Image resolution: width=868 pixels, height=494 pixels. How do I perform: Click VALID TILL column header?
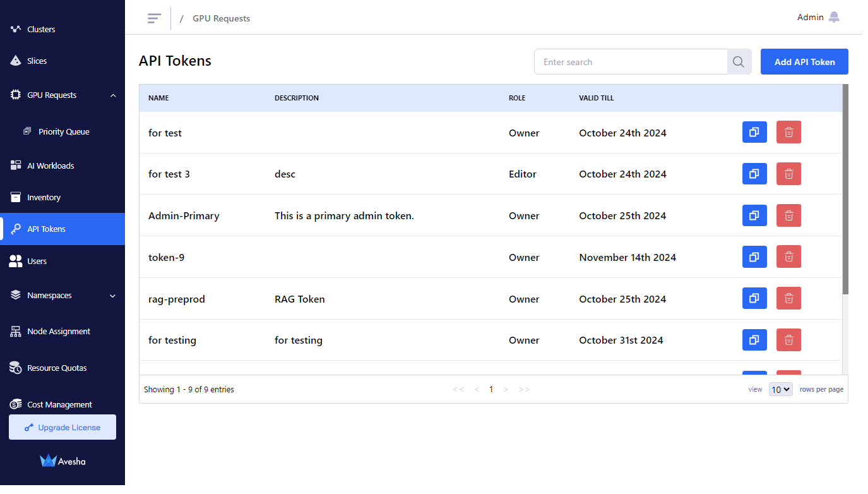tap(596, 98)
